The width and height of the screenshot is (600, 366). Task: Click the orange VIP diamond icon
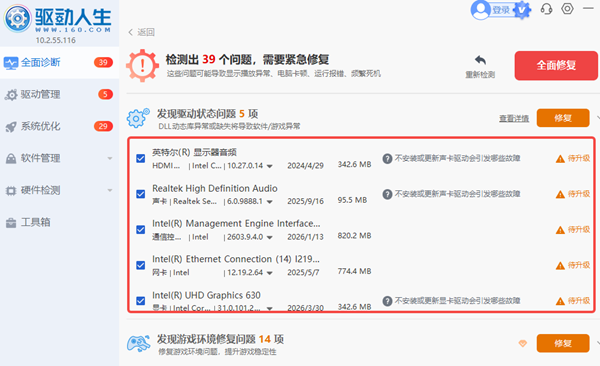pos(523,343)
